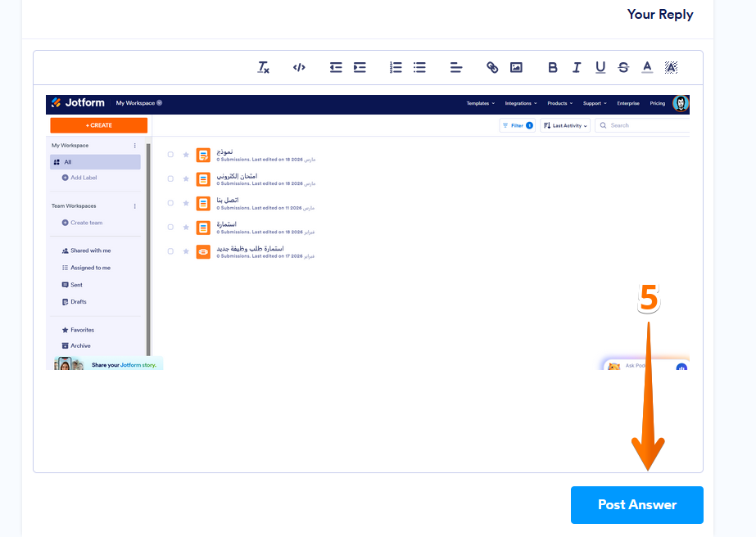
Task: Select checkbox for form نموذج
Action: click(170, 155)
